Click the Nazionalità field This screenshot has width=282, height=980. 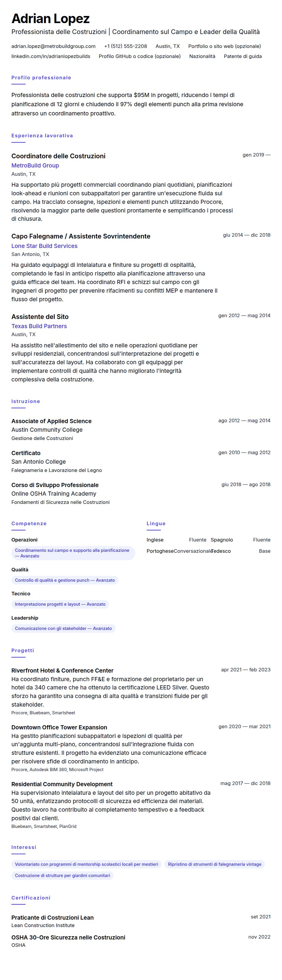pos(202,56)
